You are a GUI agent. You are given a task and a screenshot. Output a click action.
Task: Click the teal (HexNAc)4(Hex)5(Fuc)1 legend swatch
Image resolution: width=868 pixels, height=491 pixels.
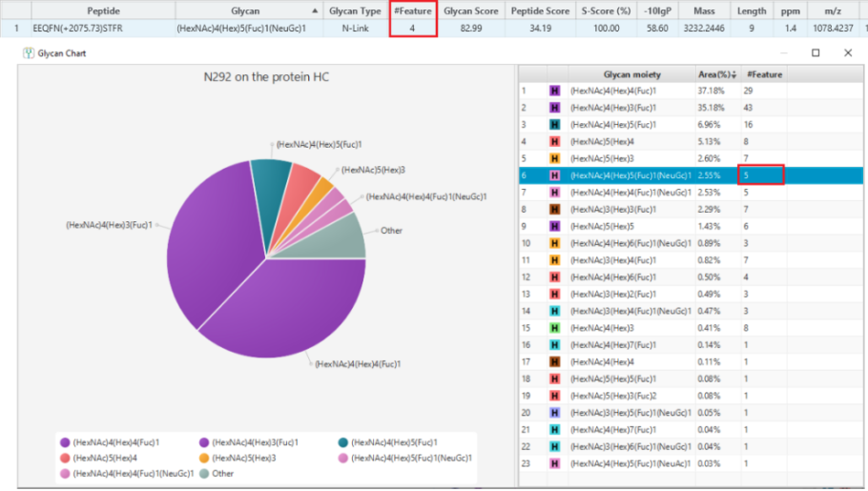coord(343,442)
